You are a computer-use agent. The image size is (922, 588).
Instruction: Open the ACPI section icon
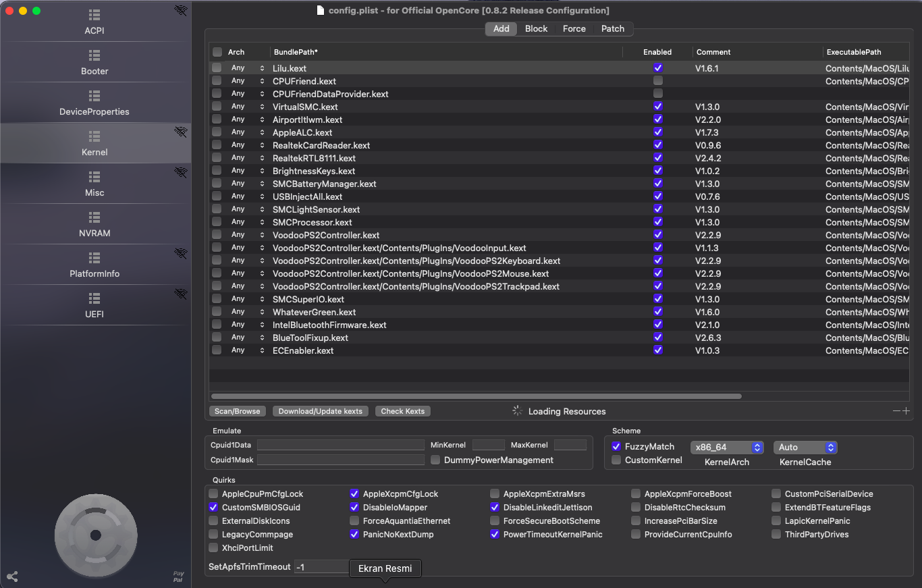click(94, 15)
